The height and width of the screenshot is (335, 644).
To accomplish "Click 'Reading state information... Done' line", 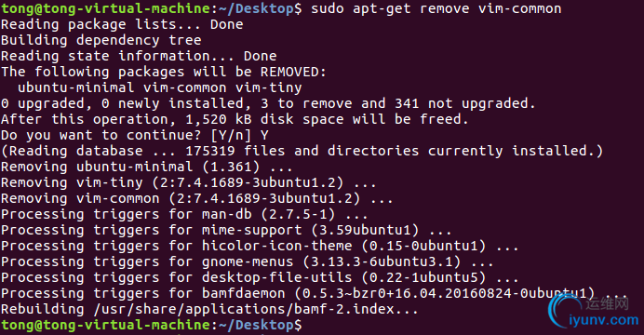I will (x=139, y=56).
